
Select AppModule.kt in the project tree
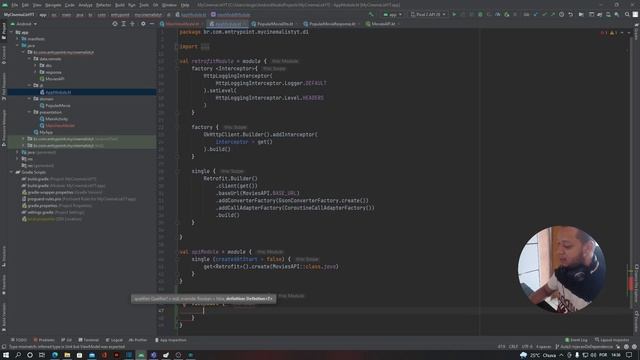point(58,92)
